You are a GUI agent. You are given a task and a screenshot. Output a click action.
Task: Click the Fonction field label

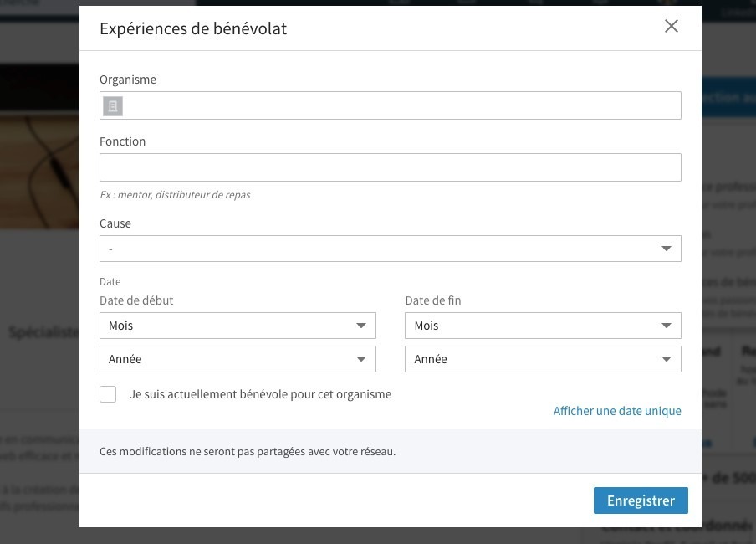point(122,141)
